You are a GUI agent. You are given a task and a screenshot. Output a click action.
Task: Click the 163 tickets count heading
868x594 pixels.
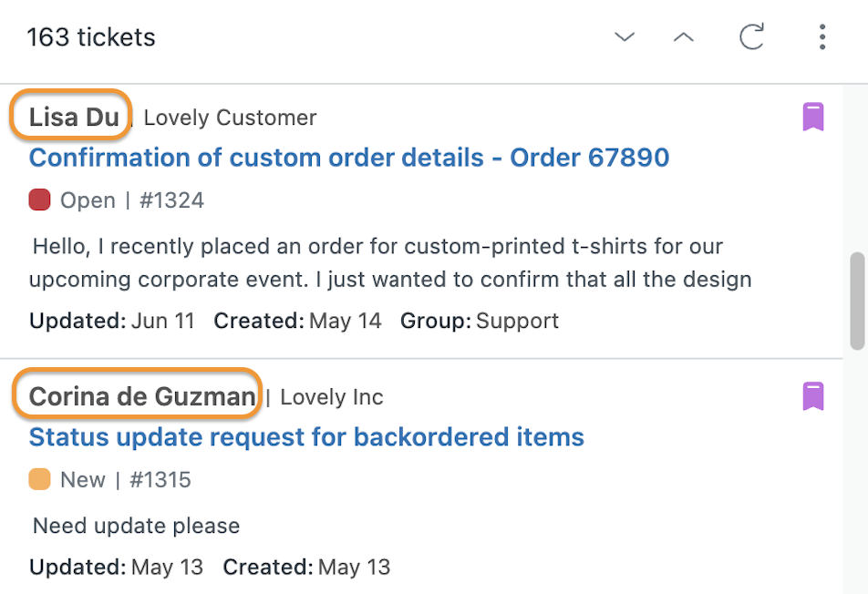[91, 37]
